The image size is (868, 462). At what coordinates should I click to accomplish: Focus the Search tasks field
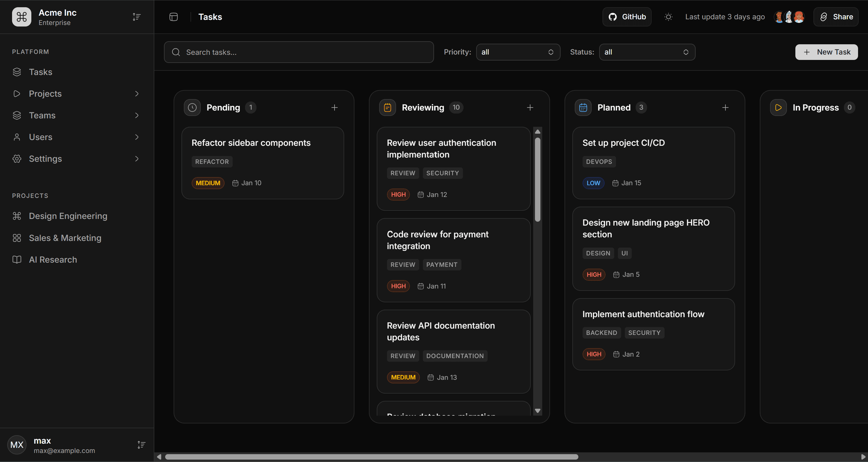coord(299,52)
